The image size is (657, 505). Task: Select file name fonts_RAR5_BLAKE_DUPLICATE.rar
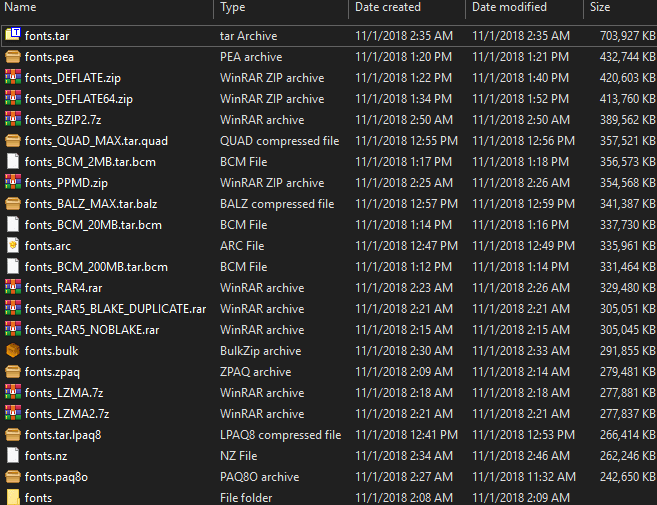(x=115, y=309)
